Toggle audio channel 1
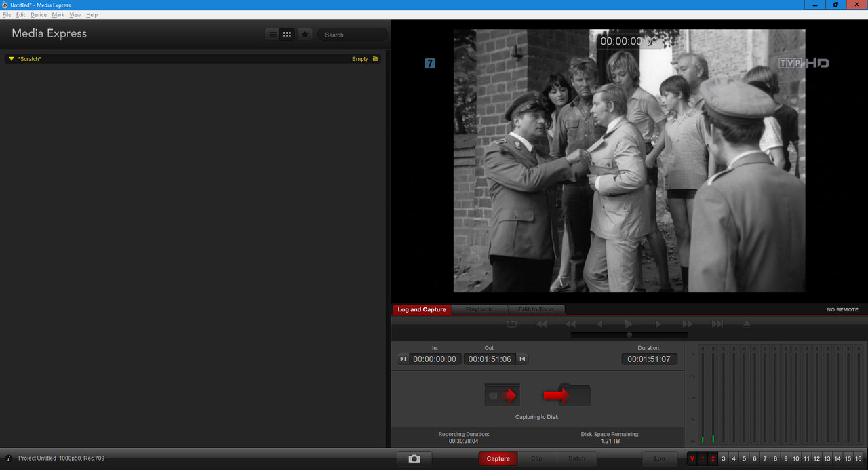Image resolution: width=868 pixels, height=470 pixels. (x=703, y=458)
